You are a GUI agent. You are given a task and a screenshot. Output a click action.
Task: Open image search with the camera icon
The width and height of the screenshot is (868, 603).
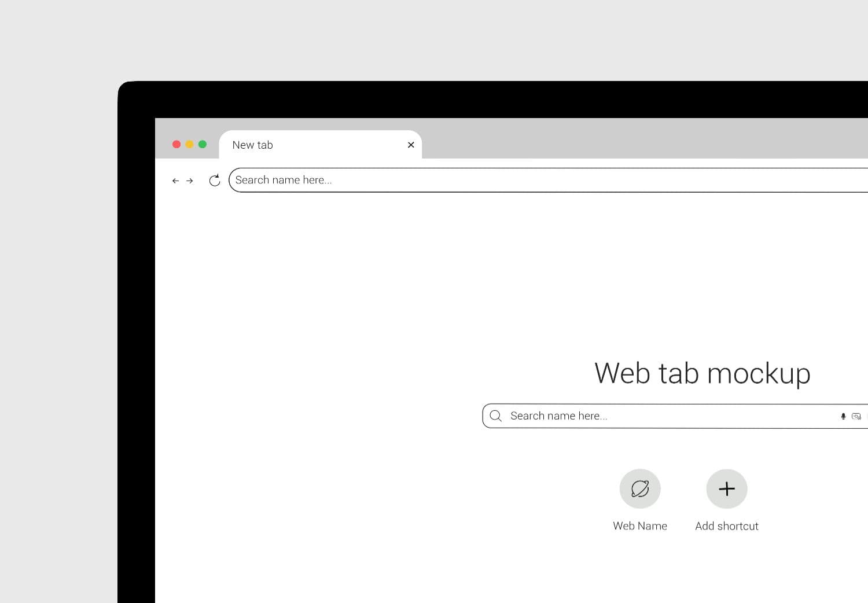click(x=856, y=416)
